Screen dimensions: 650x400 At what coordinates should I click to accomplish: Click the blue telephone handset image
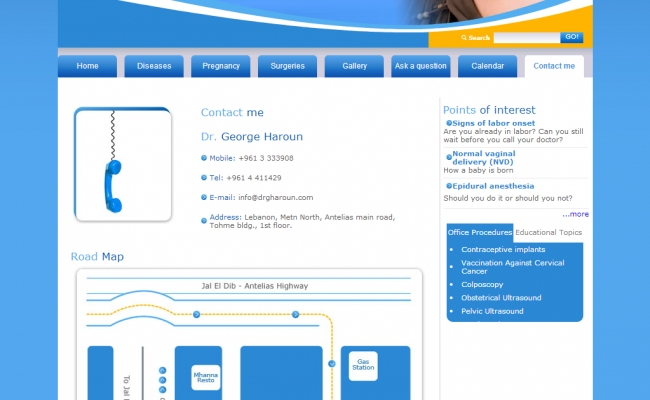tap(113, 185)
